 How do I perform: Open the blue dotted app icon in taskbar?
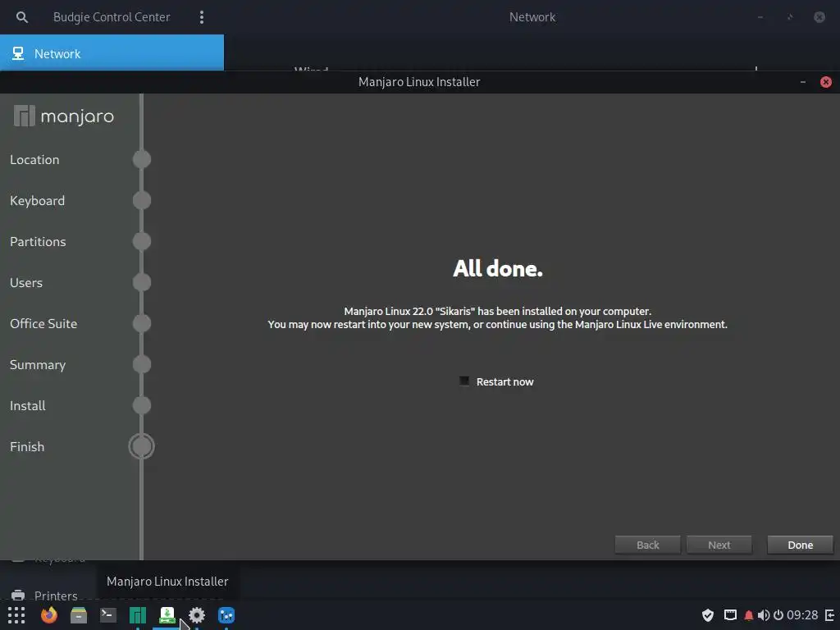click(226, 615)
